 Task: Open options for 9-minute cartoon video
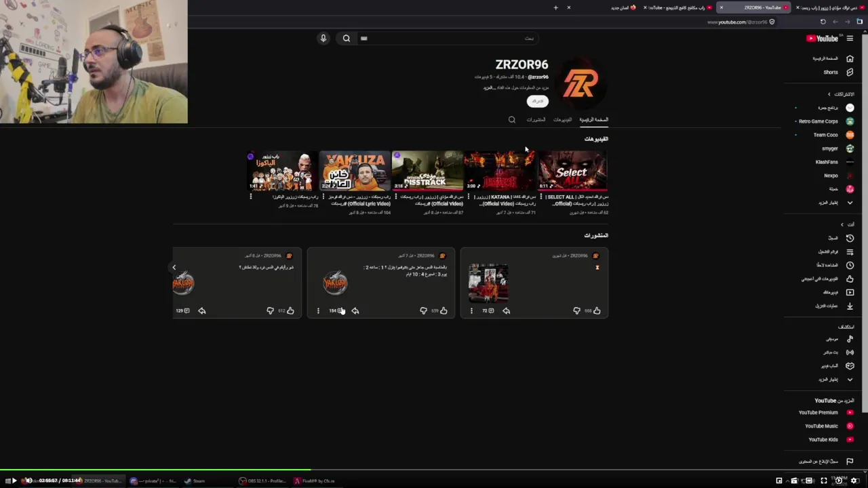[250, 197]
